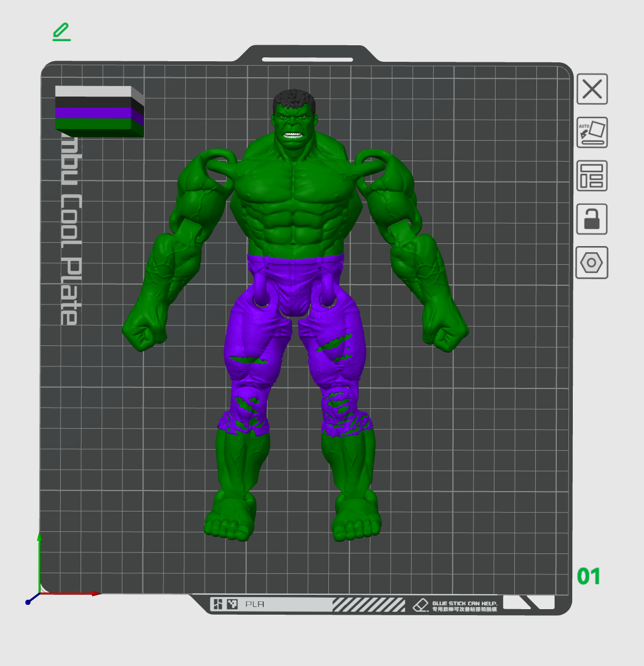Open the plate arrangement layout icon

592,176
